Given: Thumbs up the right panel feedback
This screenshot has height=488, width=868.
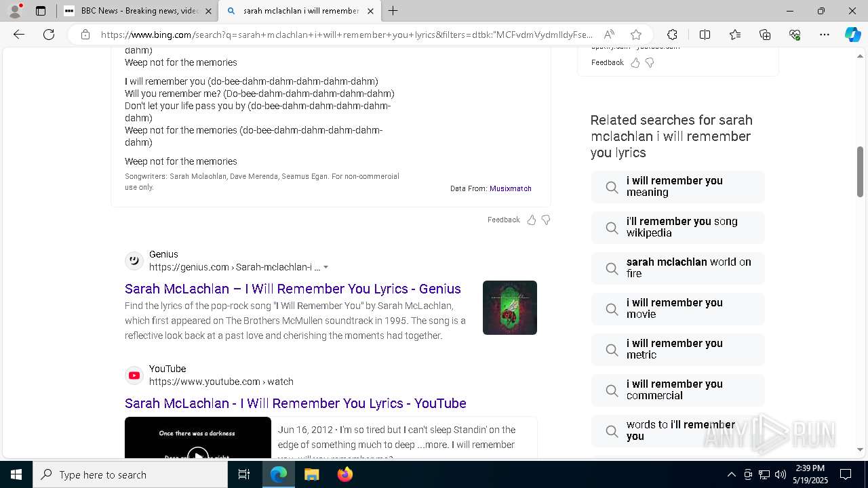Looking at the screenshot, I should (635, 62).
